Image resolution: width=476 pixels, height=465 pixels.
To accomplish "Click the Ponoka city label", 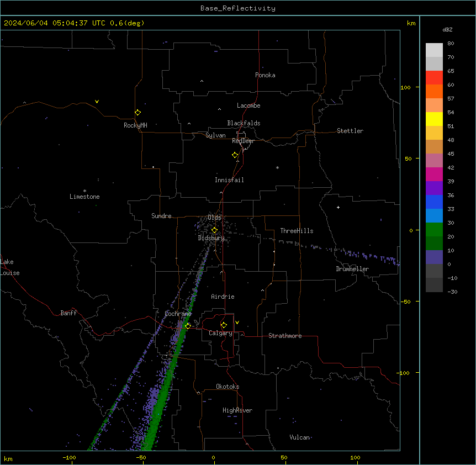I will [x=265, y=75].
